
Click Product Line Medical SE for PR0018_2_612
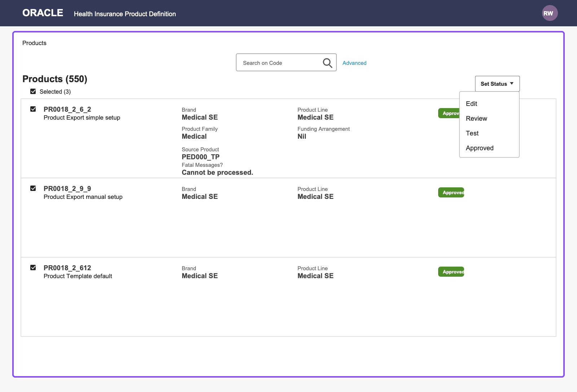316,276
